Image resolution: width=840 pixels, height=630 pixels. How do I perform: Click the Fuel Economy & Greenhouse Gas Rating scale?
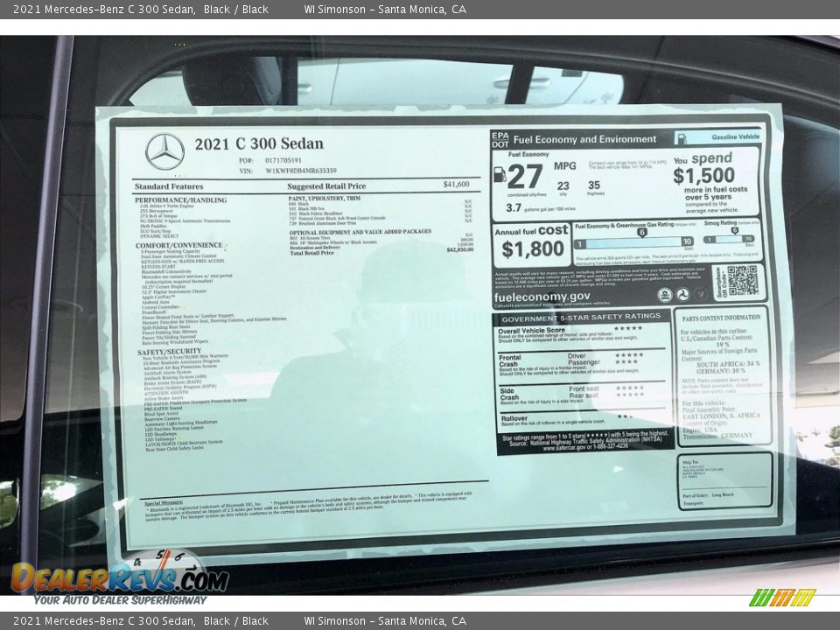point(633,242)
